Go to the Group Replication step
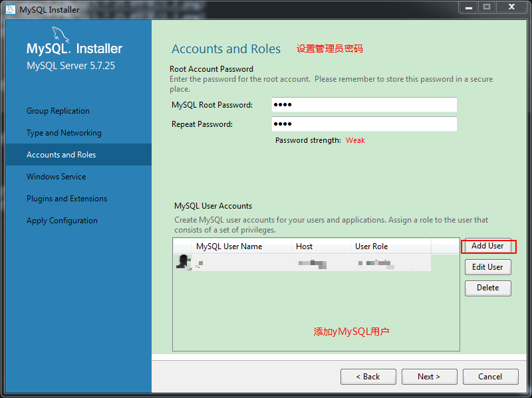532x398 pixels. 58,111
